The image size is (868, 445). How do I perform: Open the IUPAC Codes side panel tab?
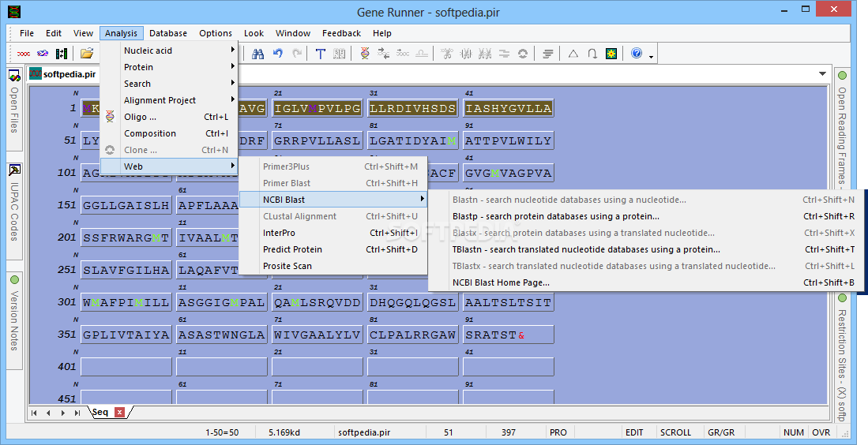pyautogui.click(x=14, y=205)
